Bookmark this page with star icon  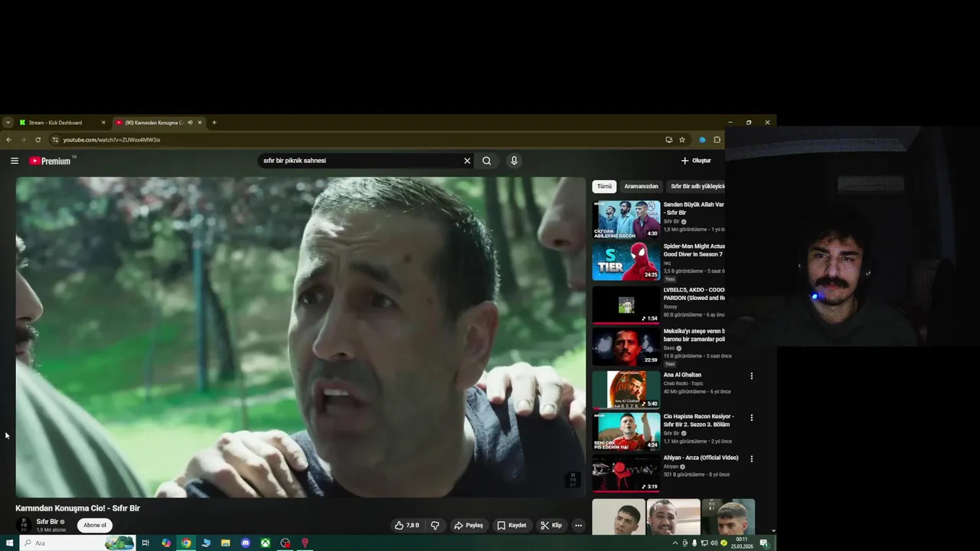pyautogui.click(x=682, y=140)
